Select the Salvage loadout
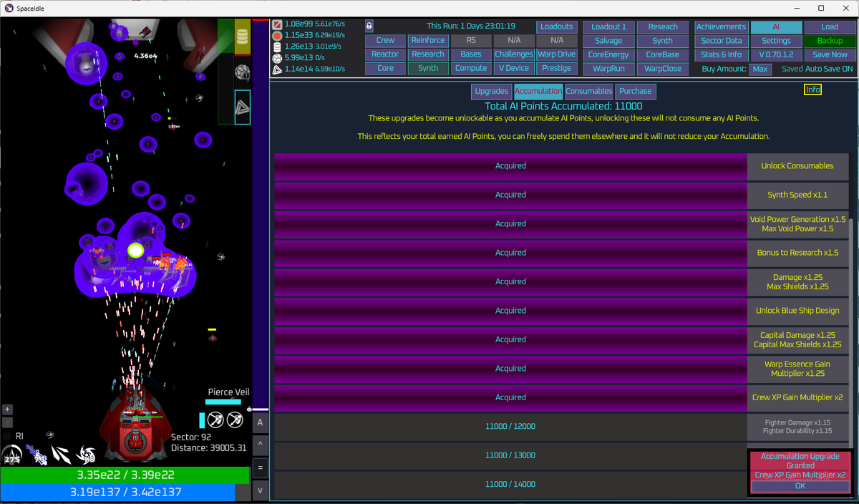This screenshot has height=504, width=859. 608,41
